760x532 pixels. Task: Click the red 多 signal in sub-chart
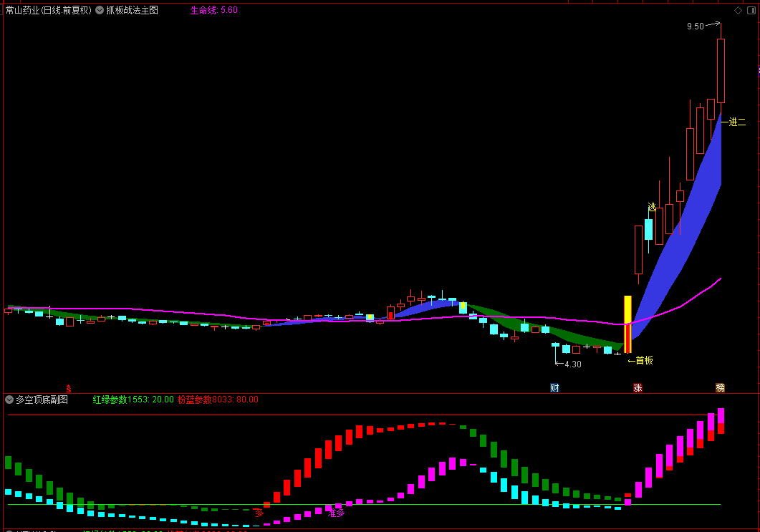[259, 513]
